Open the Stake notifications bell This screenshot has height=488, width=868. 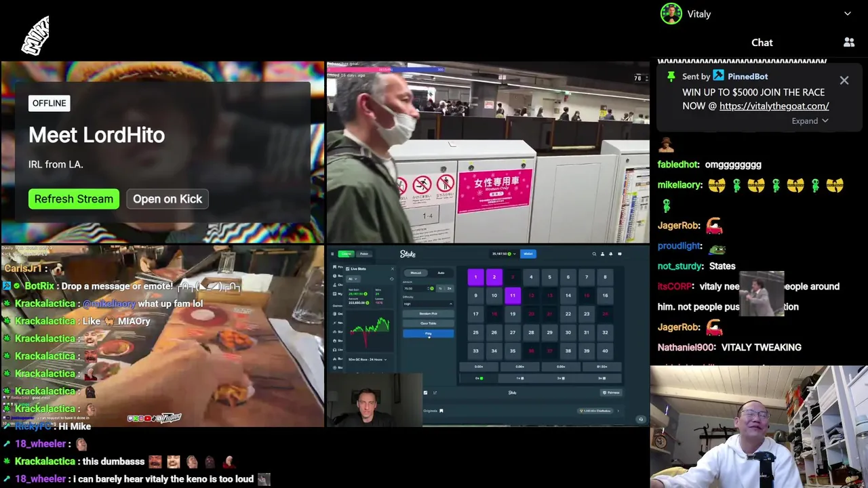coord(611,253)
